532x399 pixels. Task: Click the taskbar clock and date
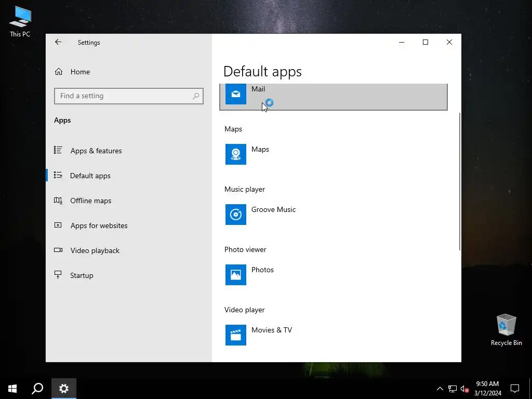[487, 389]
